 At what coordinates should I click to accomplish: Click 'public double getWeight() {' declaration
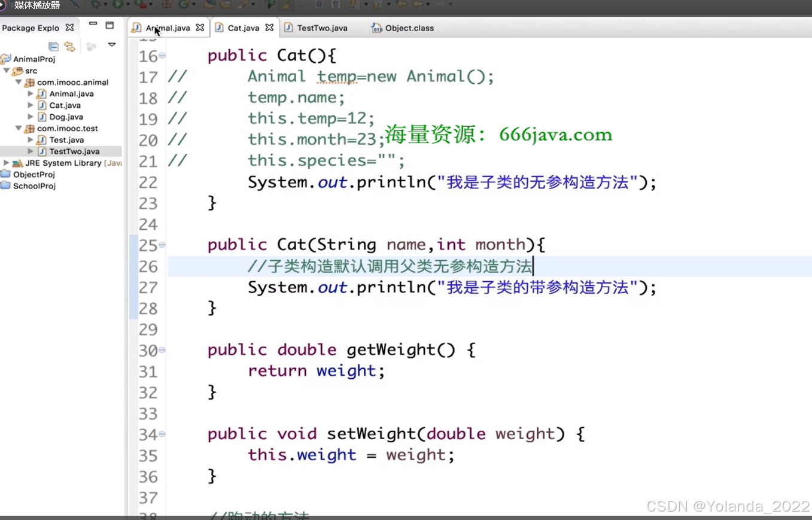pyautogui.click(x=342, y=350)
